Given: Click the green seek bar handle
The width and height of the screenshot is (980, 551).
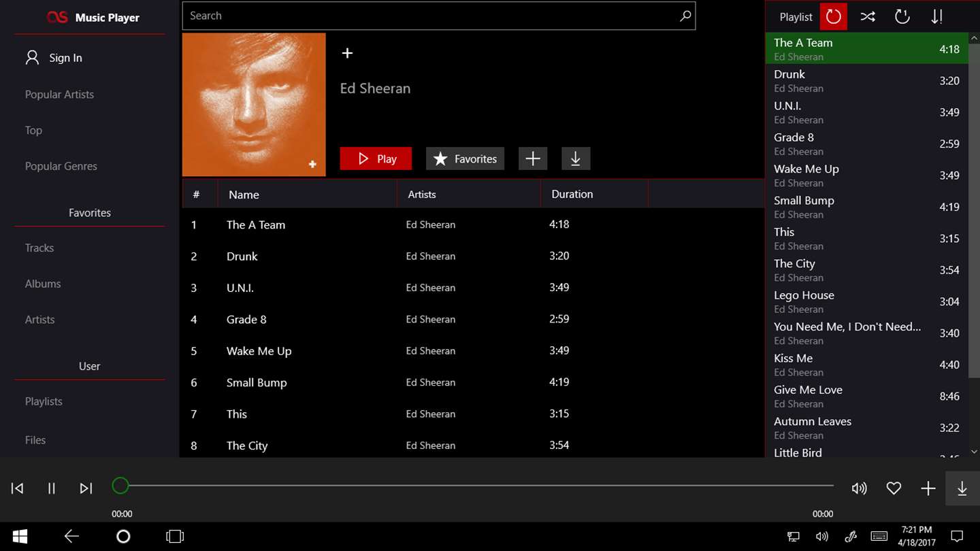Looking at the screenshot, I should pos(120,486).
